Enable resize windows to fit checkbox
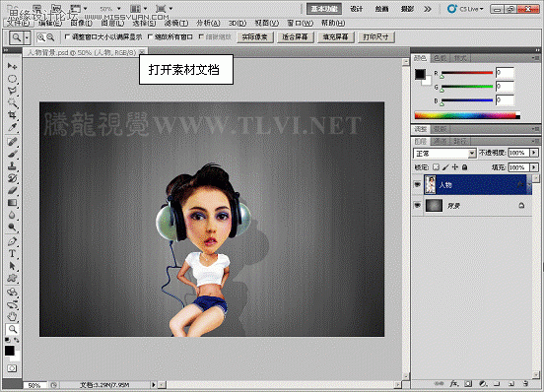The height and width of the screenshot is (392, 544). (67, 36)
